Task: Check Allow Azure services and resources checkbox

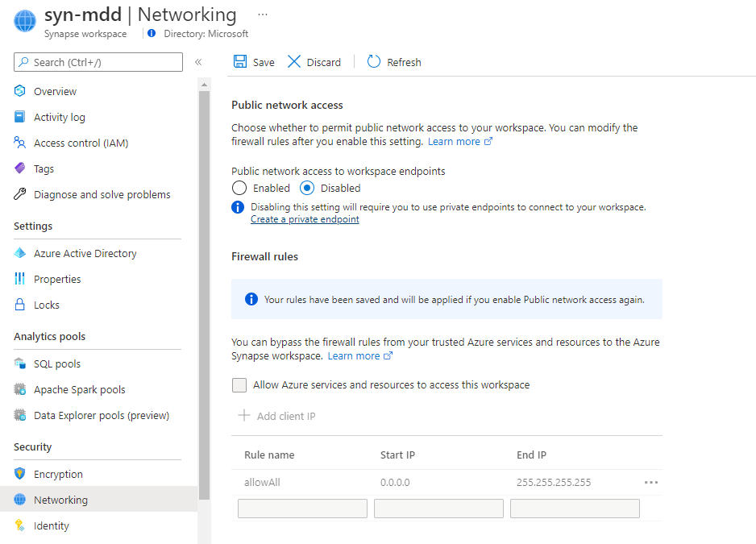Action: (239, 385)
